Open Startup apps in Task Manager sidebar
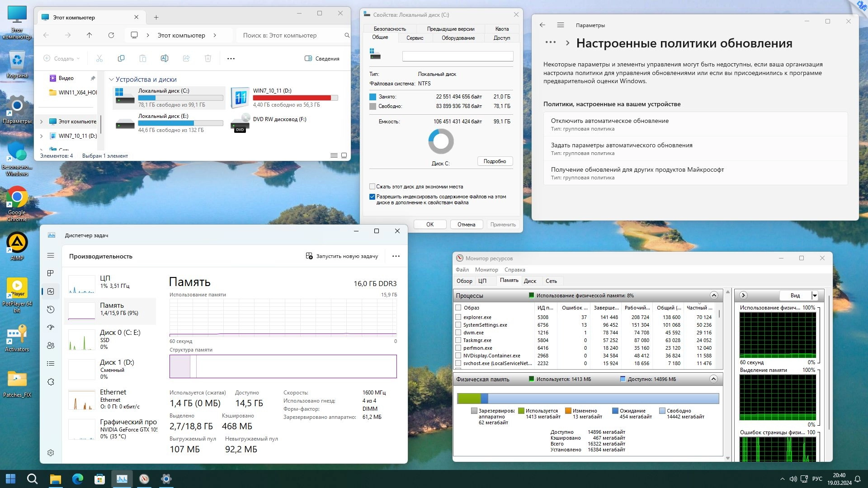 click(x=51, y=328)
